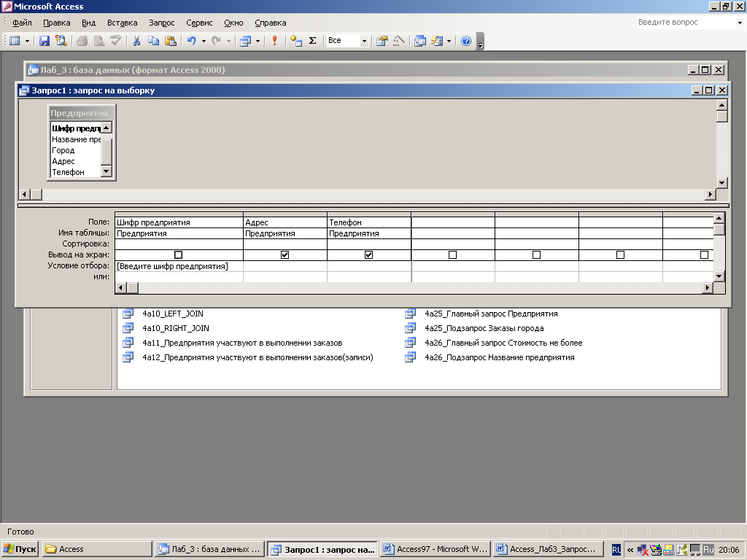This screenshot has height=560, width=747.
Task: Click the Cut scissors icon
Action: coord(136,41)
